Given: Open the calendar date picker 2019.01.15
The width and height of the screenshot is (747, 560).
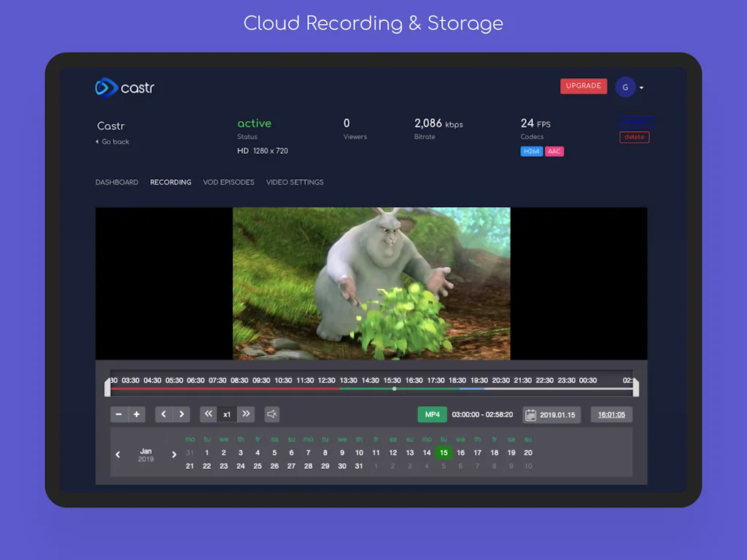Looking at the screenshot, I should [551, 415].
